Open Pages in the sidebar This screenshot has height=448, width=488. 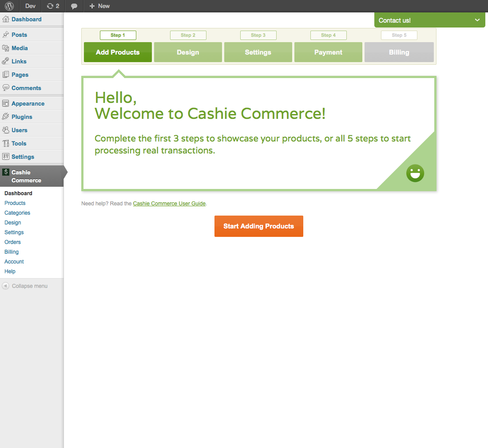pyautogui.click(x=20, y=75)
